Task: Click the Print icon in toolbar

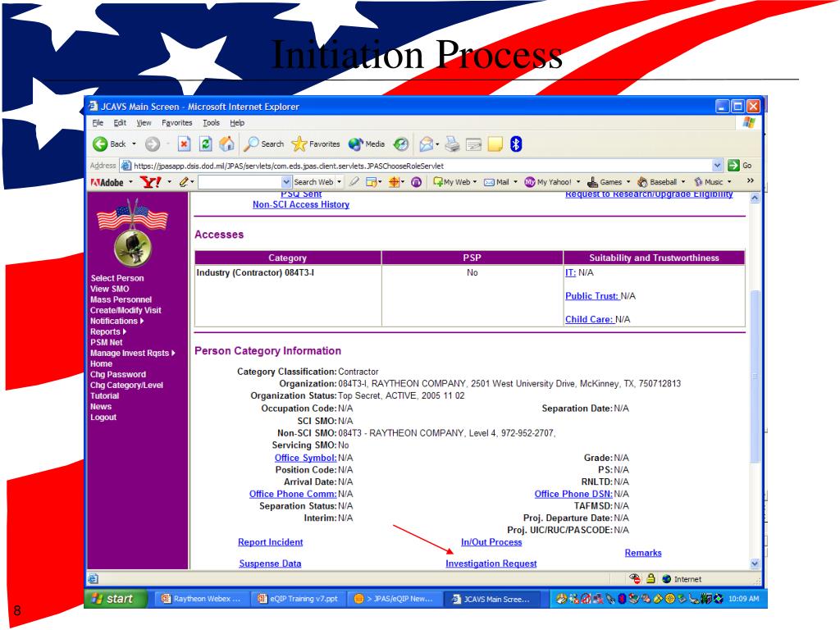Action: (453, 144)
